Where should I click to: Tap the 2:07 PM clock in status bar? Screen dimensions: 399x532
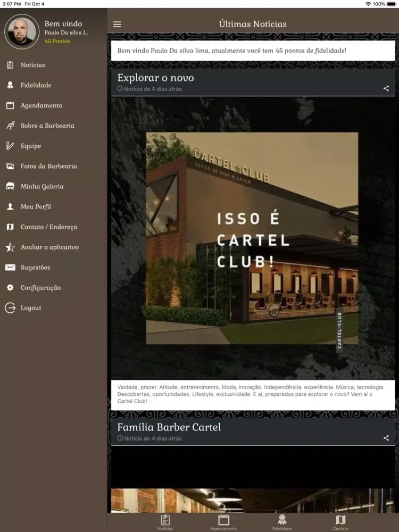tap(12, 4)
